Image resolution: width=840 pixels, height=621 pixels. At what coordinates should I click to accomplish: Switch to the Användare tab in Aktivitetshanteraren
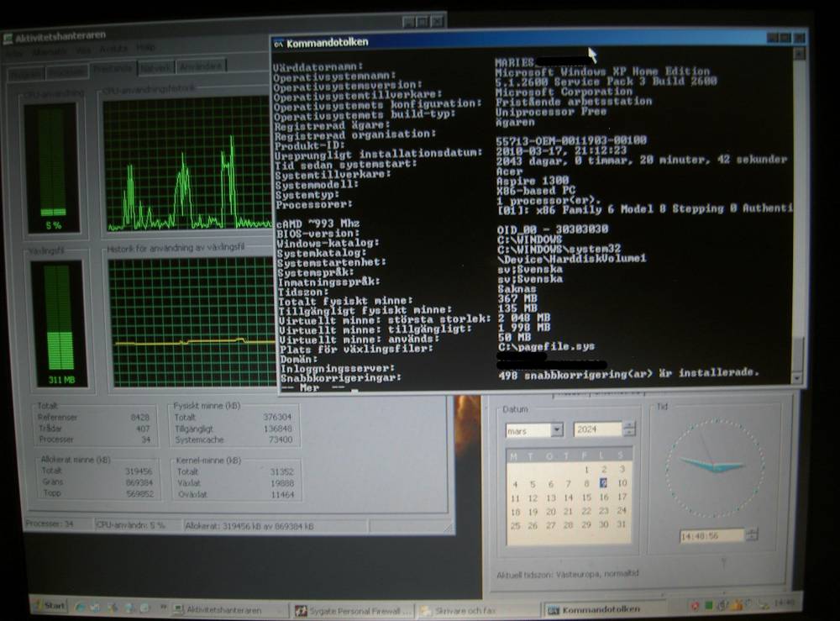(x=201, y=66)
